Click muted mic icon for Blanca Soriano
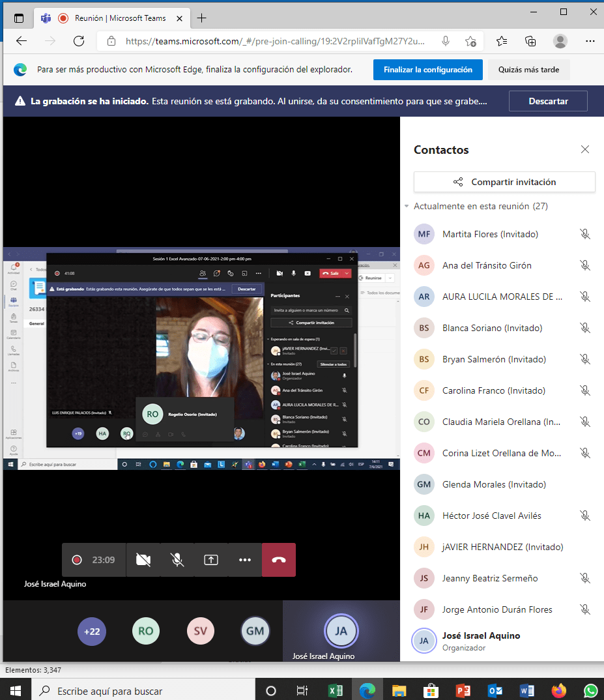Screen dimensions: 604x700 (585, 328)
